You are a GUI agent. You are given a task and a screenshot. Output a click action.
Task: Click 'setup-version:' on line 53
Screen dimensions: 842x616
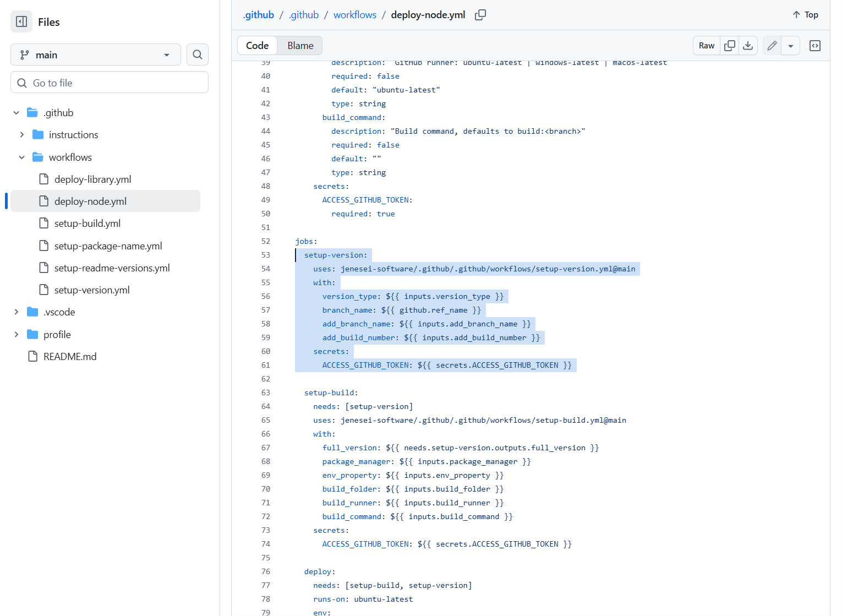tap(336, 255)
